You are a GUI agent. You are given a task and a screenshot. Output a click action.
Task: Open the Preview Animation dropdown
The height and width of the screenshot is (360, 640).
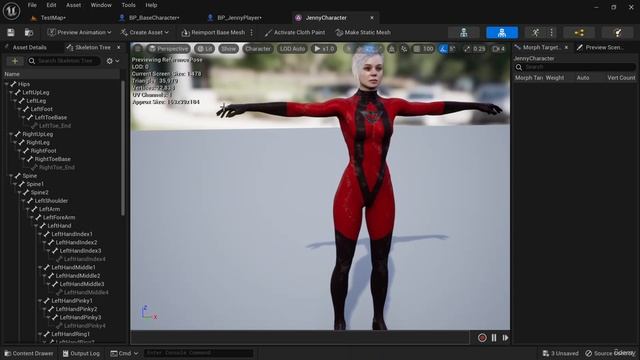(79, 33)
